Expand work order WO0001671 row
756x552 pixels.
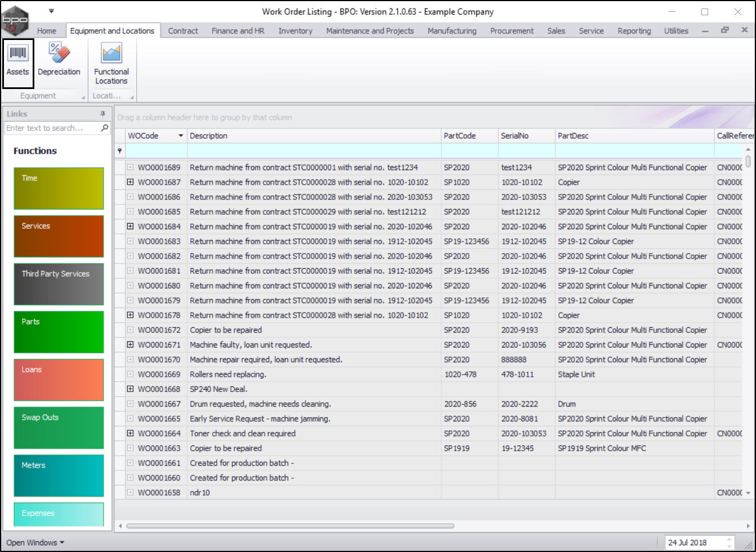[x=130, y=345]
